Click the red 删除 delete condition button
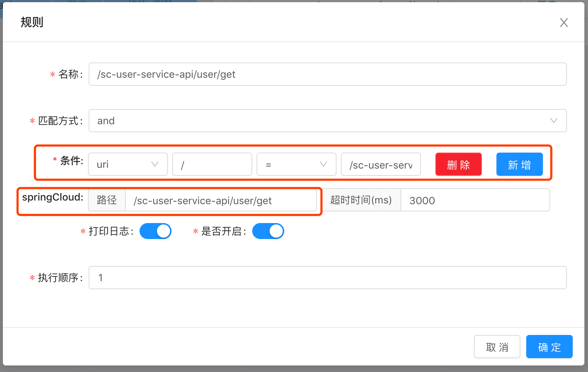 [x=458, y=164]
